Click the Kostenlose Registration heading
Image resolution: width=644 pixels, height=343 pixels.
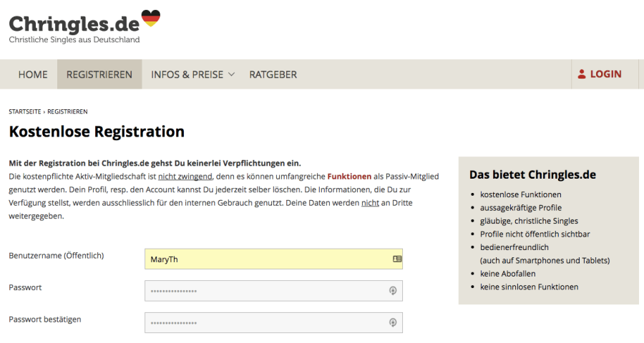[x=97, y=132]
